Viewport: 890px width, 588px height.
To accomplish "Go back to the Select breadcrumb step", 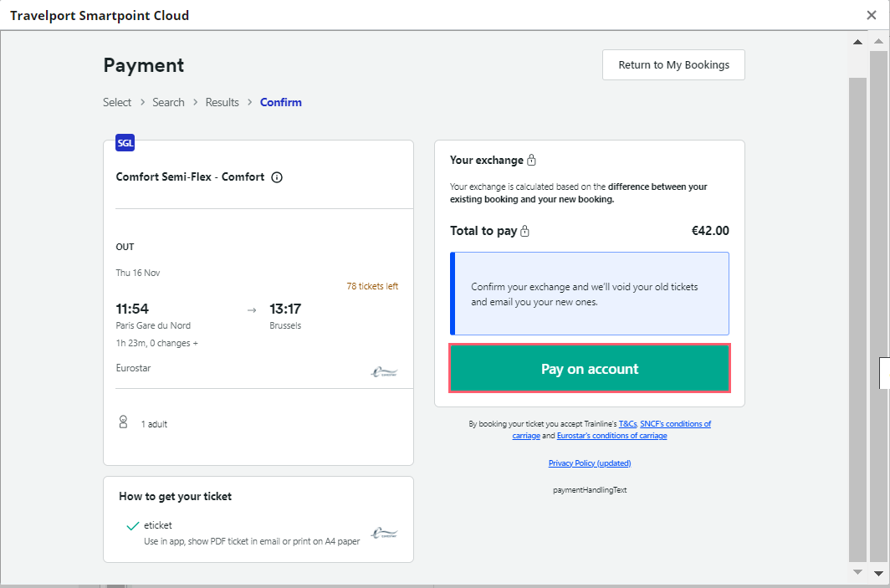I will coord(117,102).
